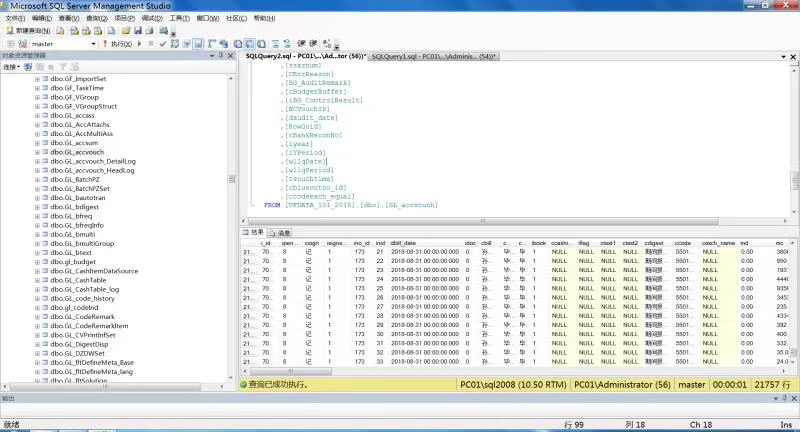Switch to the 消息 (Messages) results tab

[x=283, y=232]
